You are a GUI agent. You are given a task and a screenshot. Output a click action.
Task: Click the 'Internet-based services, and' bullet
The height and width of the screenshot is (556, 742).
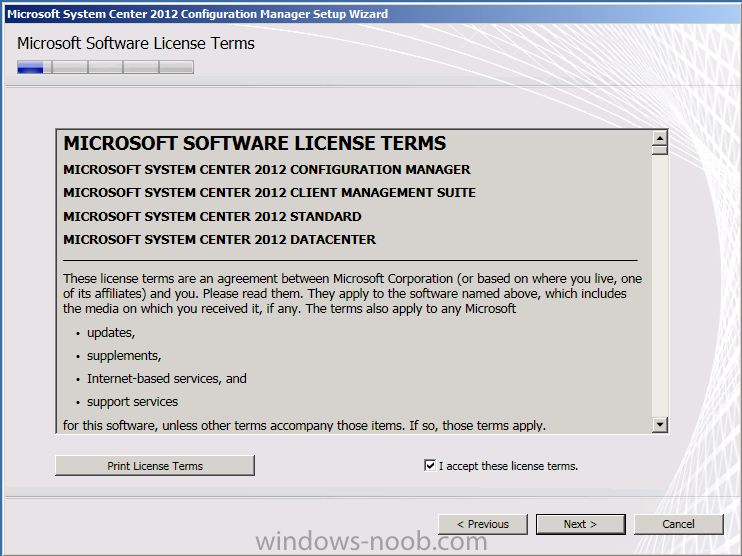[x=167, y=379]
